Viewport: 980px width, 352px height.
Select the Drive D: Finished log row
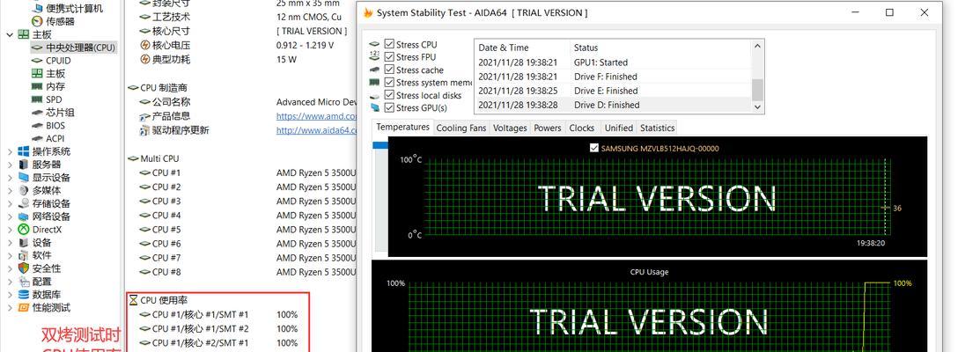[613, 105]
